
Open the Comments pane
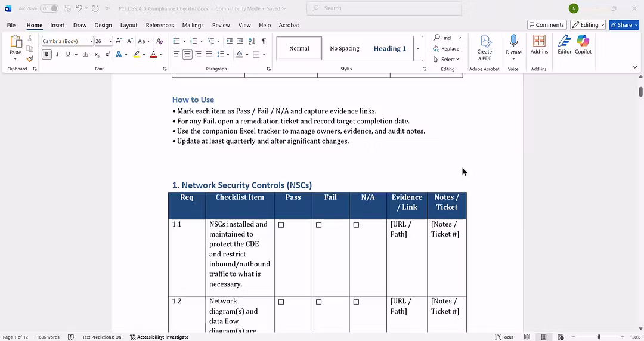click(547, 25)
